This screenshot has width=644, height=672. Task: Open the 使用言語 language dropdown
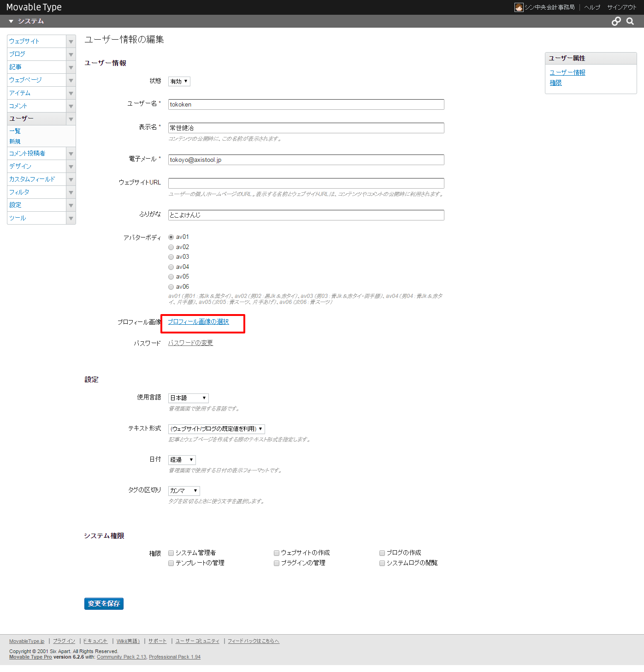pyautogui.click(x=188, y=398)
